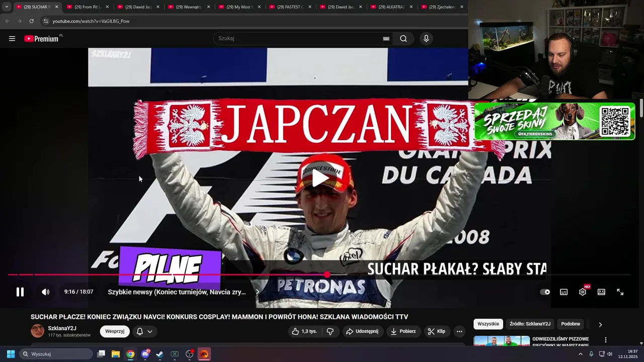
Task: Click the search magnifier button
Action: pos(404,38)
